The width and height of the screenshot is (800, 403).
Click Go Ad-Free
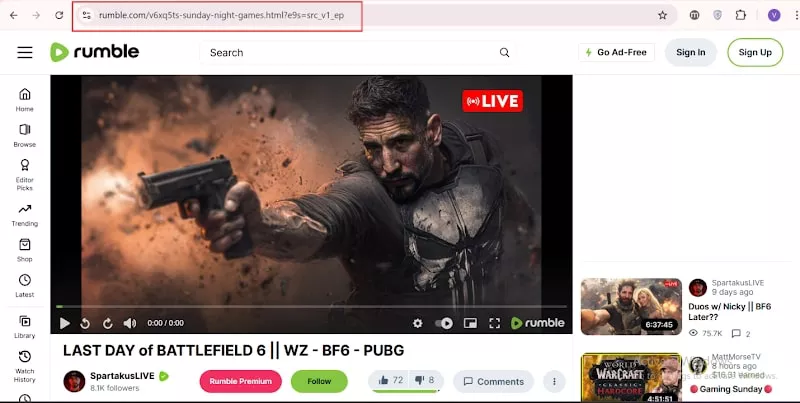[x=616, y=52]
